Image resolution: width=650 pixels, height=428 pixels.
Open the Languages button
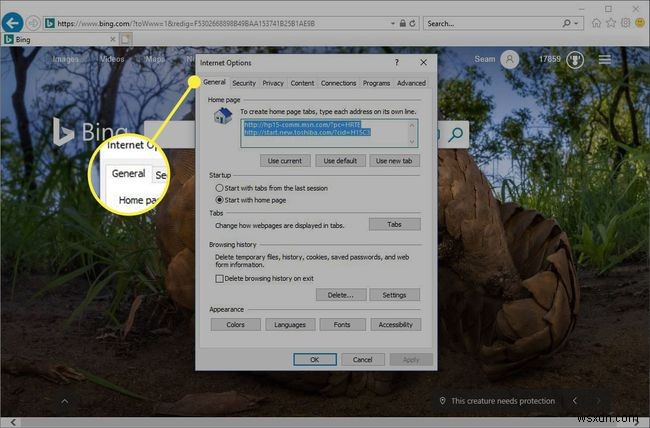290,324
